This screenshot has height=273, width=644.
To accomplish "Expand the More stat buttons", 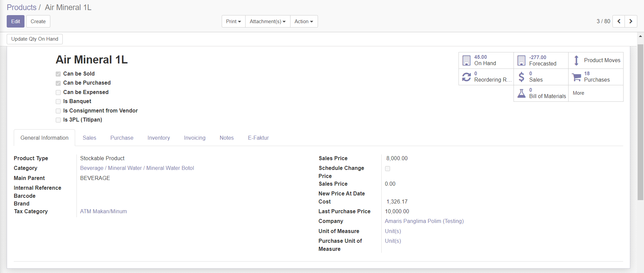I will 596,93.
